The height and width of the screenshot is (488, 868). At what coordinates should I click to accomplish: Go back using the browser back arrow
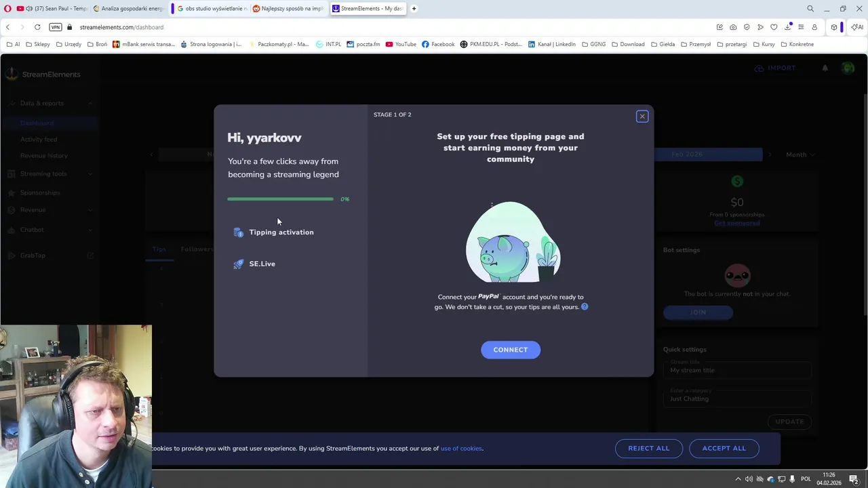click(x=7, y=27)
